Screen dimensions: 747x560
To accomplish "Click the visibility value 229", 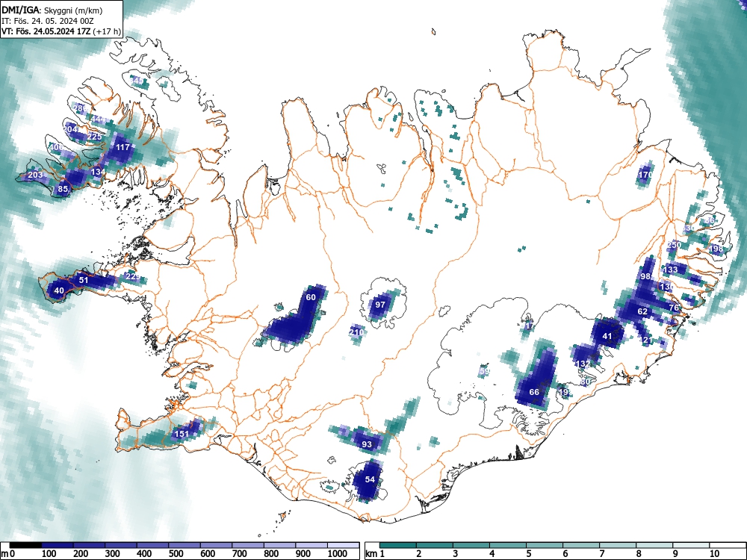I will (133, 277).
